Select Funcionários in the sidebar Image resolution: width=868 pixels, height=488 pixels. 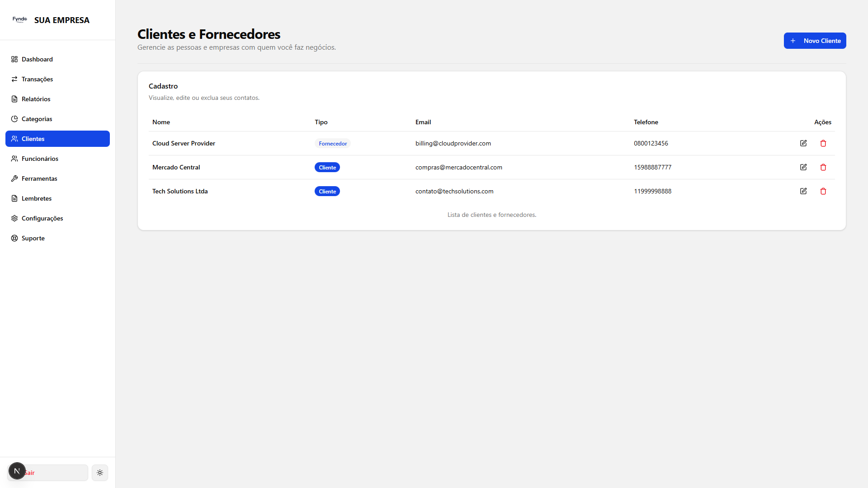point(40,159)
